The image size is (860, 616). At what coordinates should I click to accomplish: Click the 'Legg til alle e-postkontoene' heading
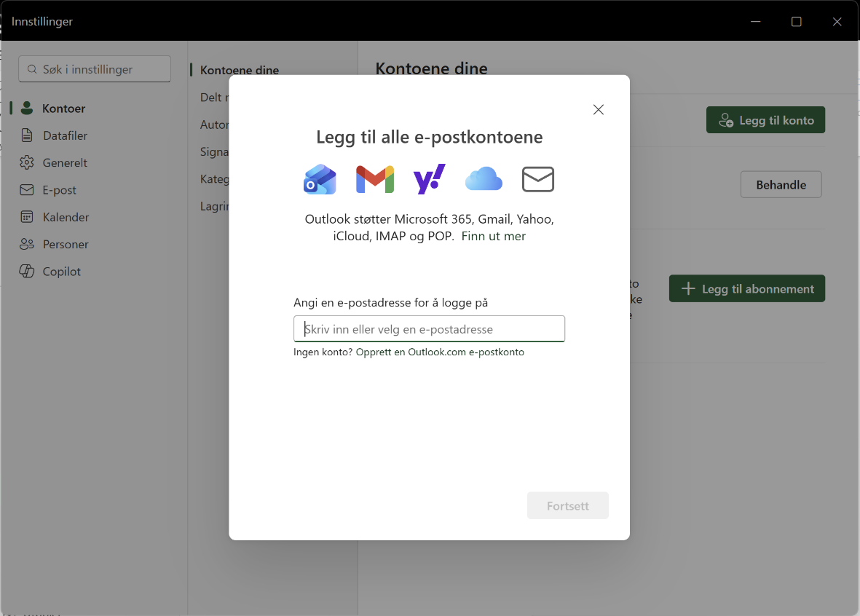[429, 137]
